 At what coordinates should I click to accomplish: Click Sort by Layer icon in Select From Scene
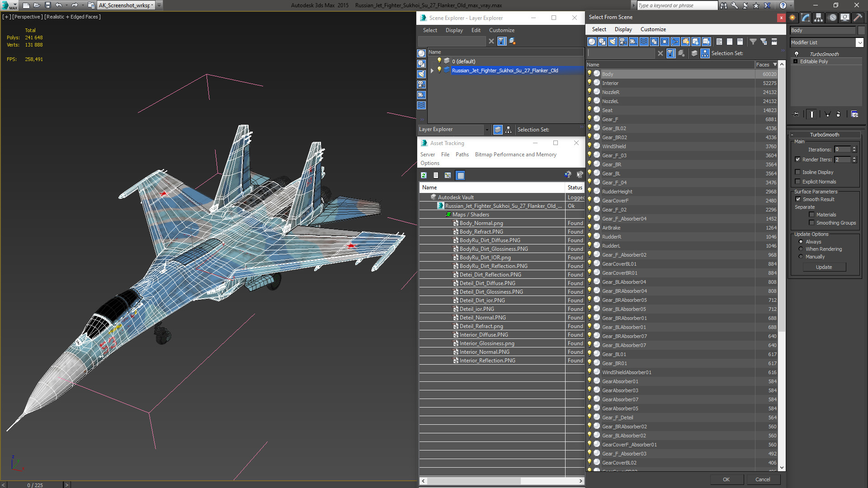coord(694,53)
